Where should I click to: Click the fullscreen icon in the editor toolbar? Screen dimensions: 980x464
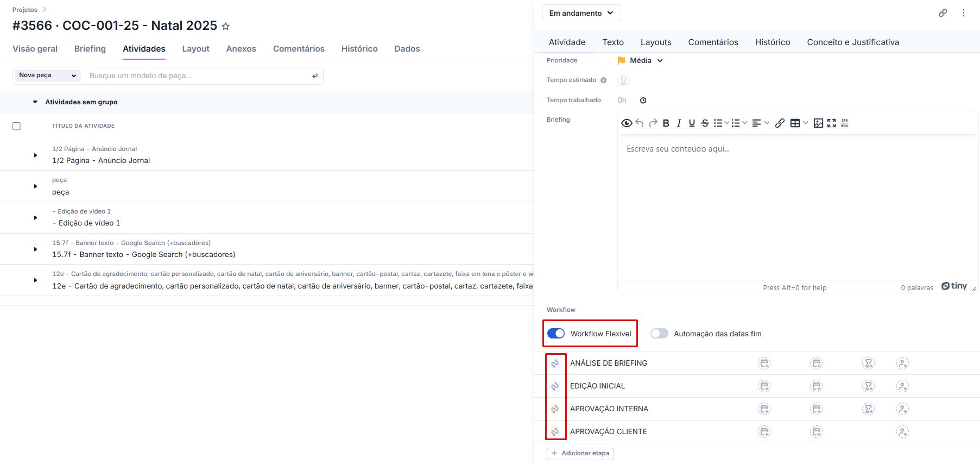tap(831, 123)
